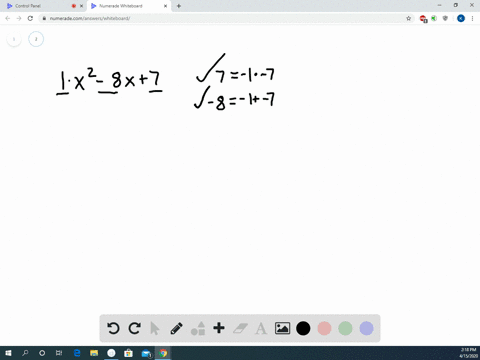
Task: Choose the pink pen color
Action: 324,328
